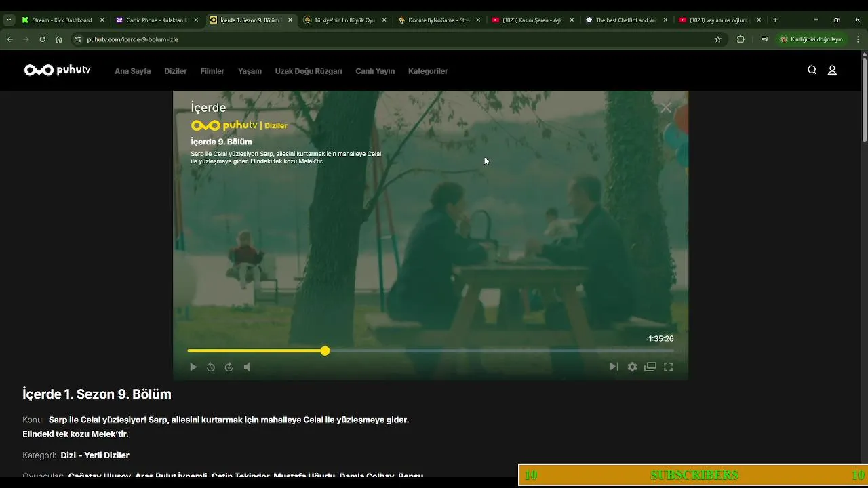
Task: Close the video info overlay
Action: coord(666,108)
